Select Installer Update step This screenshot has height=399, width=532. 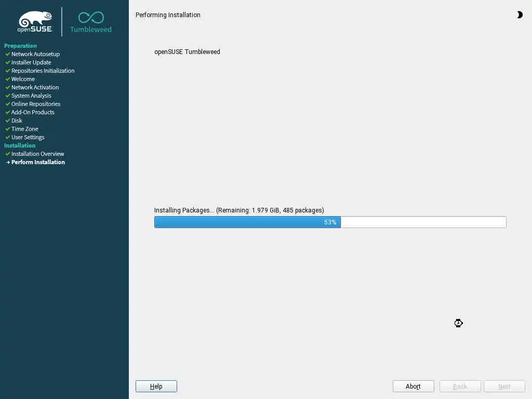[x=31, y=62]
